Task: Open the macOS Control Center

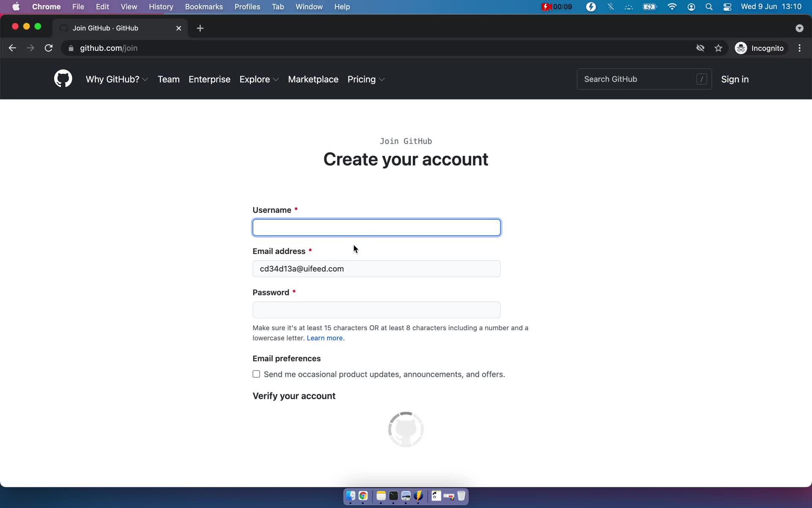Action: (x=727, y=7)
